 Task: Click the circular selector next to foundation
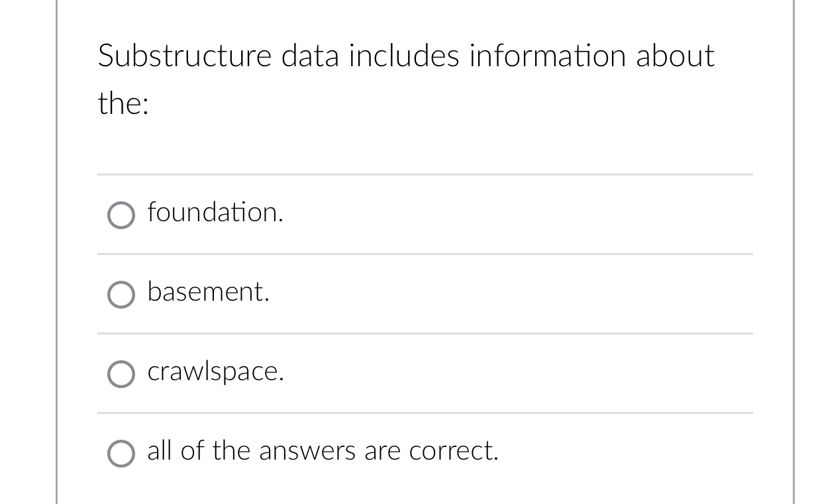pos(121,215)
